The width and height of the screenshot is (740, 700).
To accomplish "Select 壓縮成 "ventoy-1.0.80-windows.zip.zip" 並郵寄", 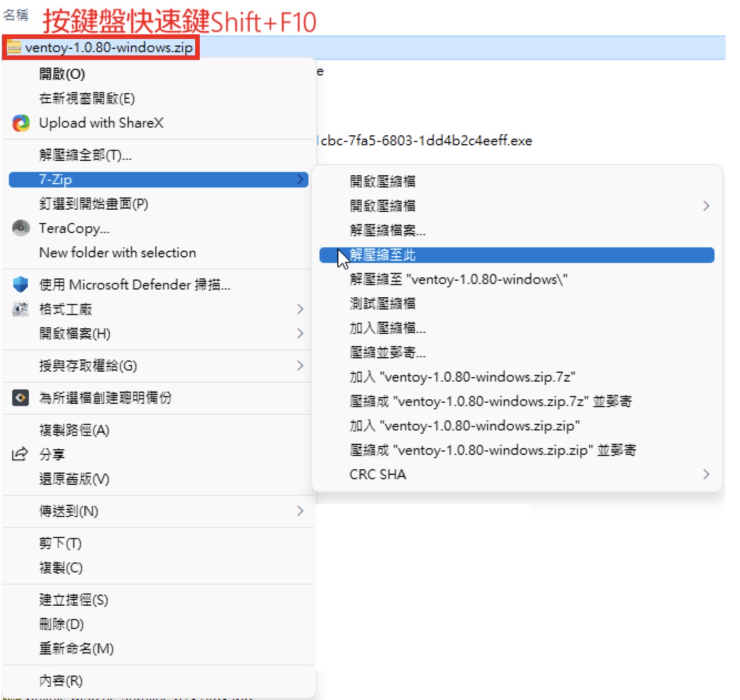I will pyautogui.click(x=517, y=450).
